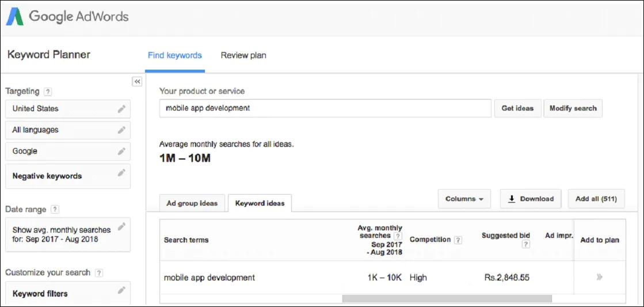Viewport: 644px width, 307px height.
Task: Click the product or service input field
Action: (x=325, y=108)
